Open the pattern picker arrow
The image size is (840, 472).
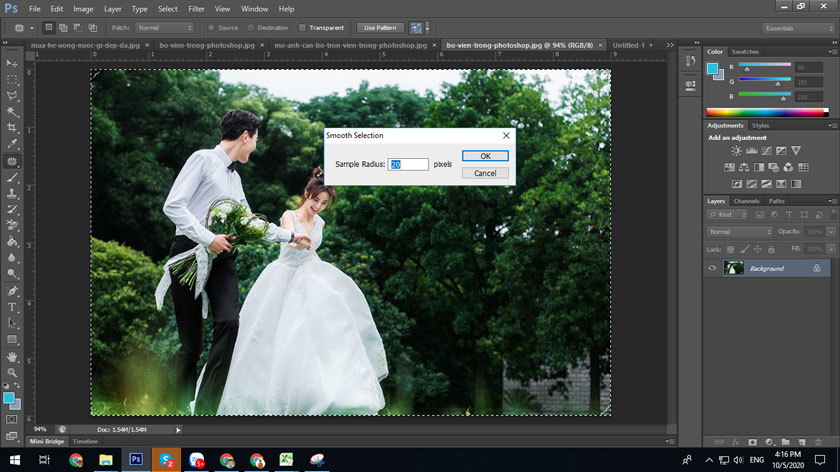tap(427, 28)
